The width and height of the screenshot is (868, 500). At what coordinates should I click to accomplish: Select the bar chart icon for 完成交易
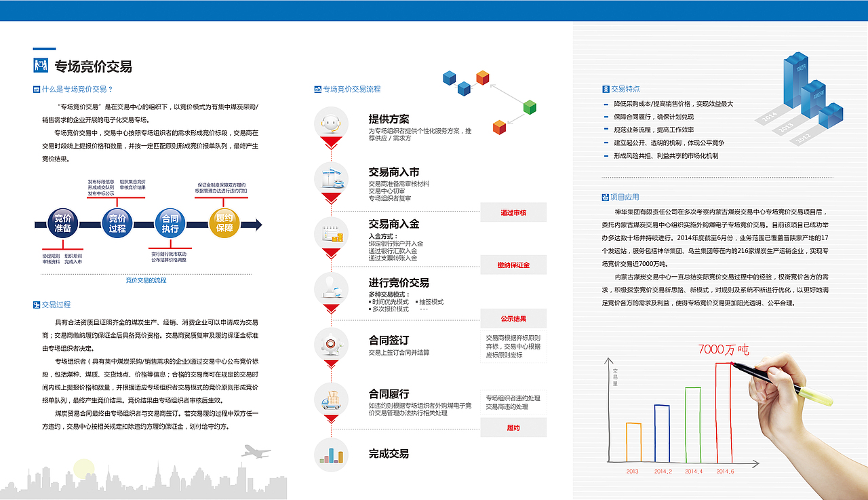tap(331, 455)
